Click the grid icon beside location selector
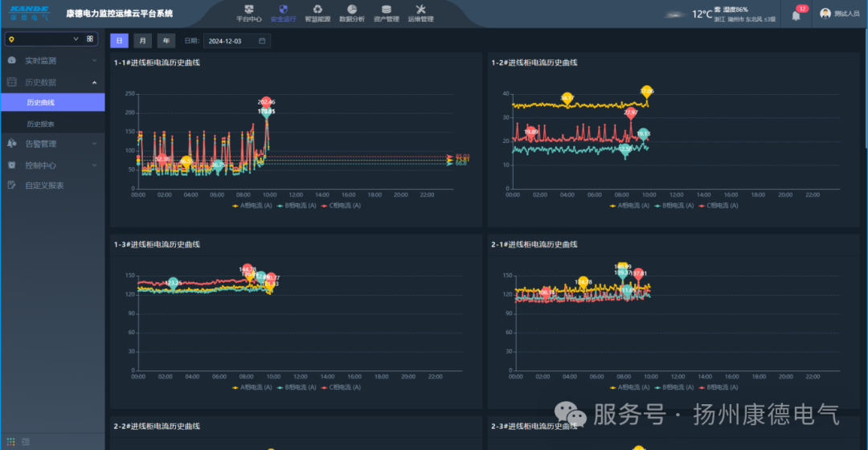 tap(90, 39)
